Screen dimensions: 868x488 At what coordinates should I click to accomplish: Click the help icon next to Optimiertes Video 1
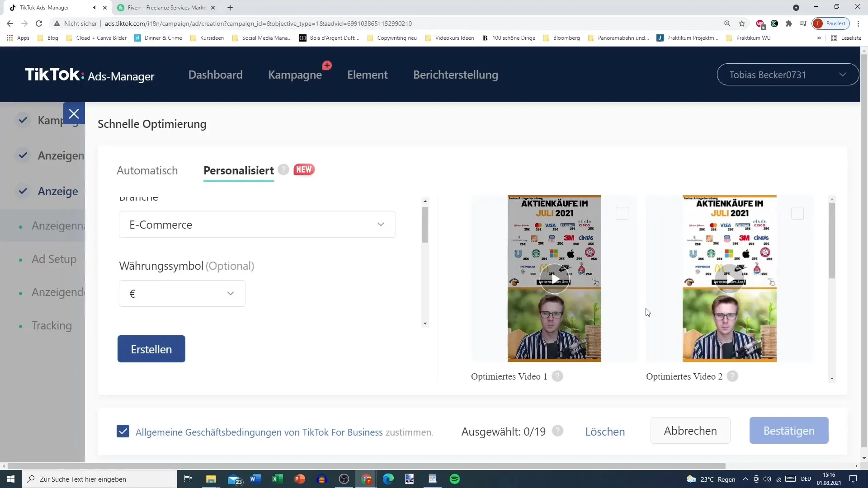point(558,376)
